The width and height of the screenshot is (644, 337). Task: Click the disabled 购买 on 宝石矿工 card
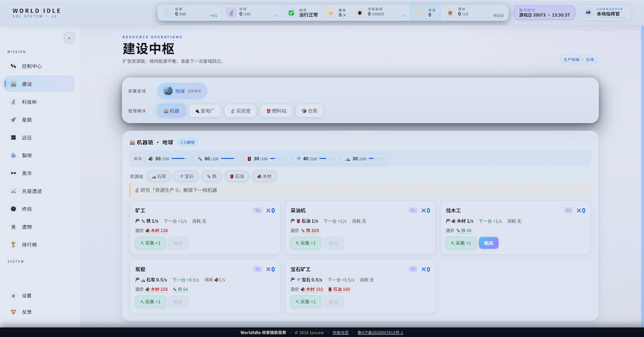pyautogui.click(x=333, y=302)
